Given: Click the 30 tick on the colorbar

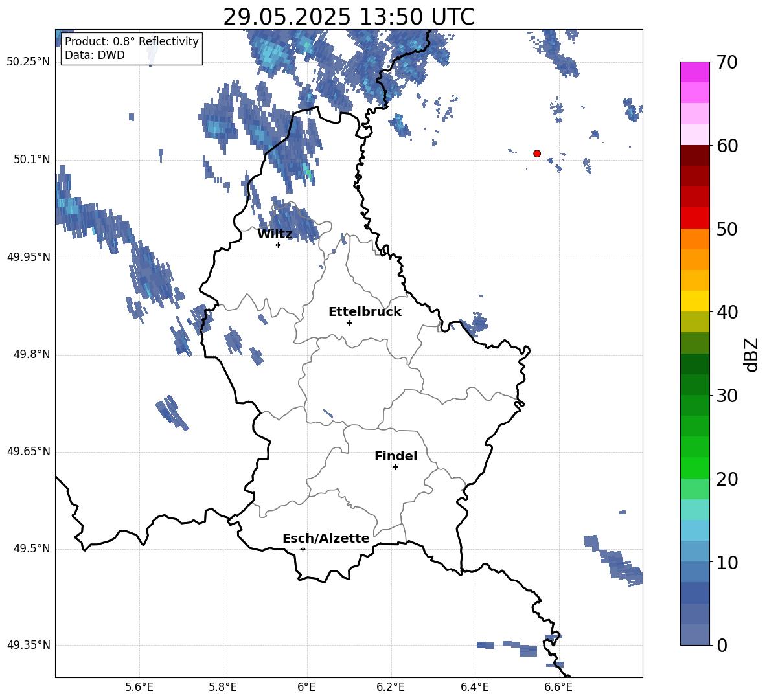Looking at the screenshot, I should (726, 396).
